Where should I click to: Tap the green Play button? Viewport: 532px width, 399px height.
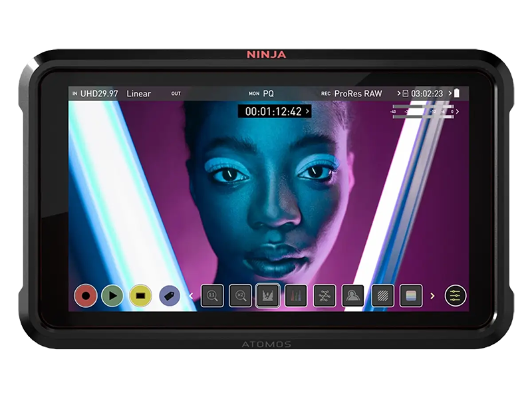114,295
